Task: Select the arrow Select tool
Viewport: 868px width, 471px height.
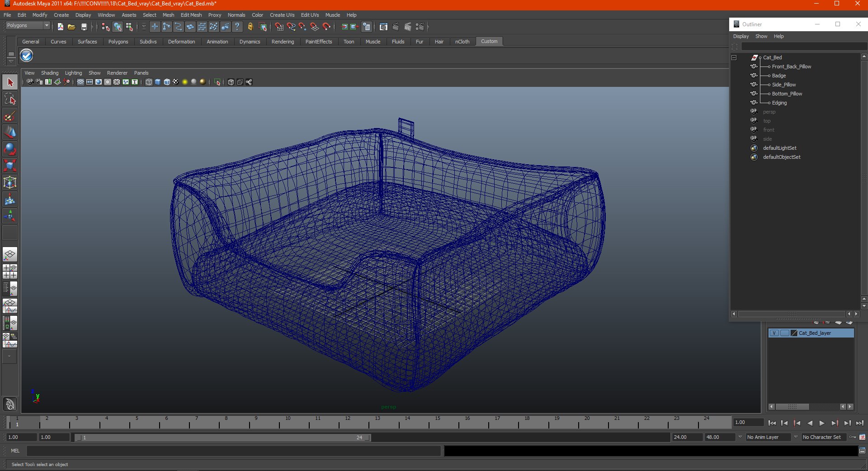Action: (x=10, y=82)
